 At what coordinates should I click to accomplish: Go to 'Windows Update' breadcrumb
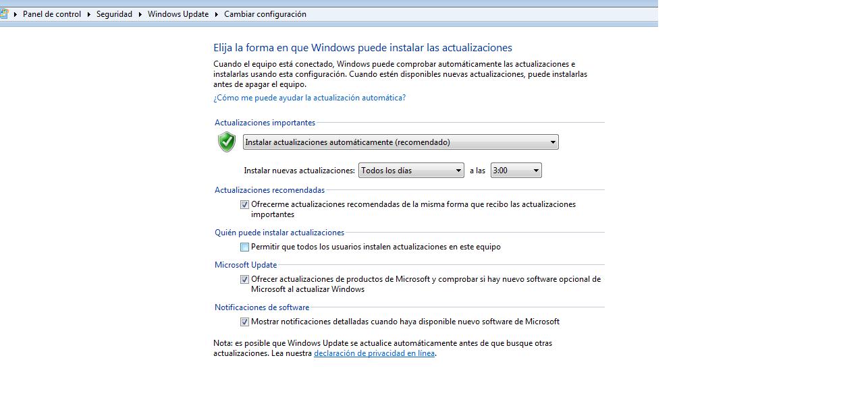pyautogui.click(x=178, y=14)
